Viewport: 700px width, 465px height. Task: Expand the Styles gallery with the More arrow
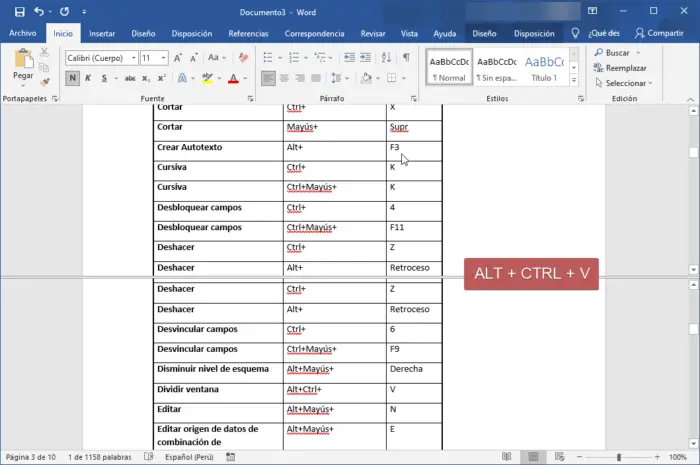coord(574,80)
